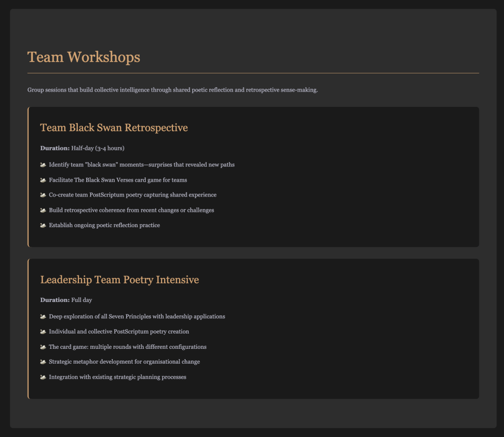Image resolution: width=504 pixels, height=437 pixels.
Task: Select swan bullet beside 'Individual and collective PostScriptum'
Action: click(43, 332)
